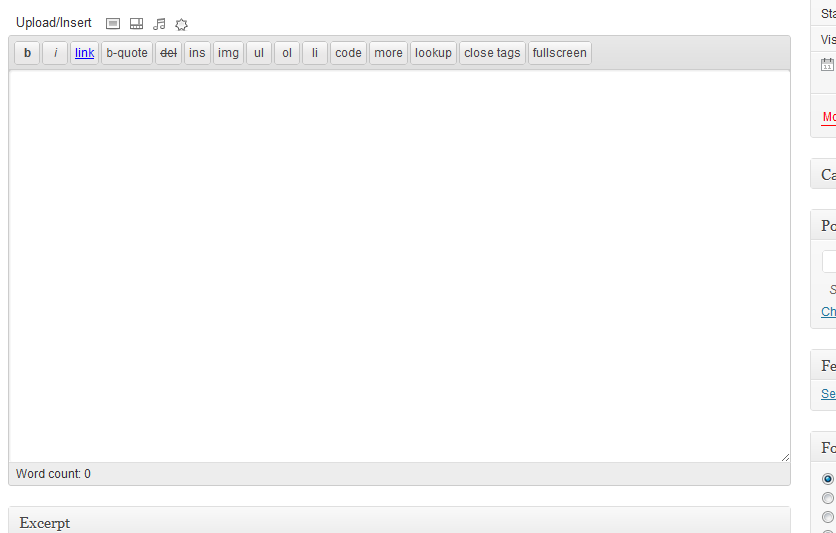Click the Add Media starburst icon
The width and height of the screenshot is (836, 533).
point(181,24)
